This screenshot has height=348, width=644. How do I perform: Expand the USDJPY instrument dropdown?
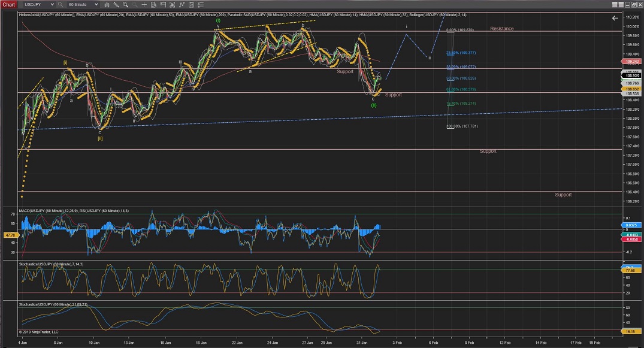pos(52,4)
